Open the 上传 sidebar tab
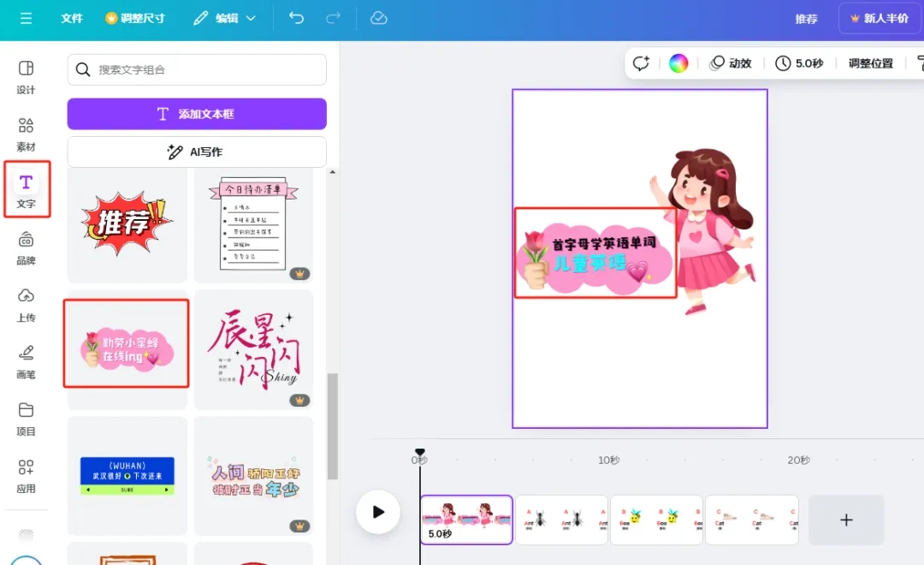Viewport: 924px width, 565px height. pyautogui.click(x=26, y=305)
